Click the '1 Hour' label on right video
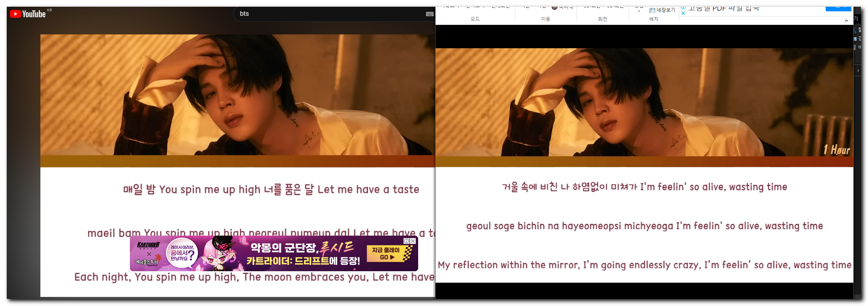This screenshot has width=868, height=306. pyautogui.click(x=836, y=149)
